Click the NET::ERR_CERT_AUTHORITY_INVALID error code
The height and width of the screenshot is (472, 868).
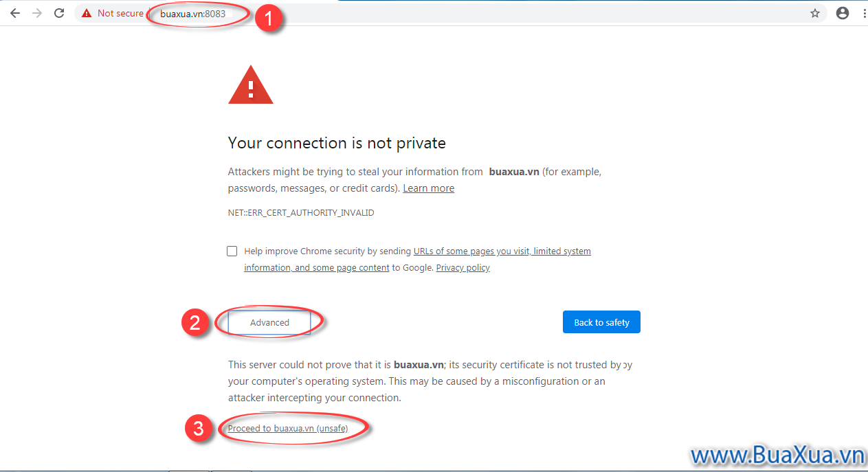coord(301,213)
